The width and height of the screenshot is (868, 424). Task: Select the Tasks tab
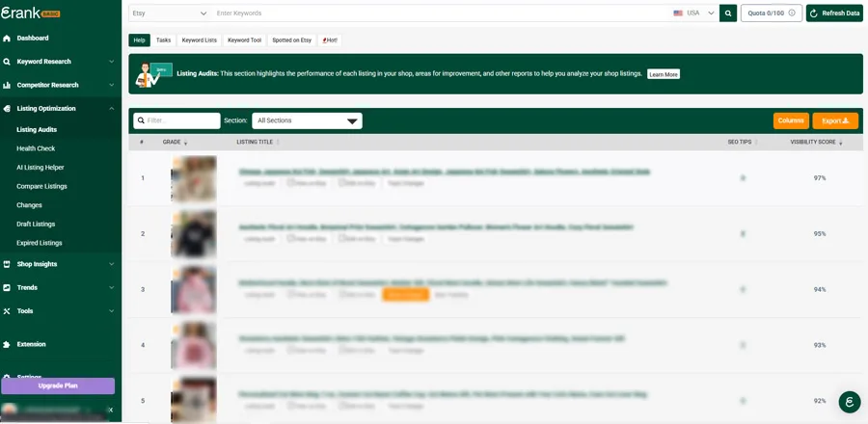pos(163,40)
